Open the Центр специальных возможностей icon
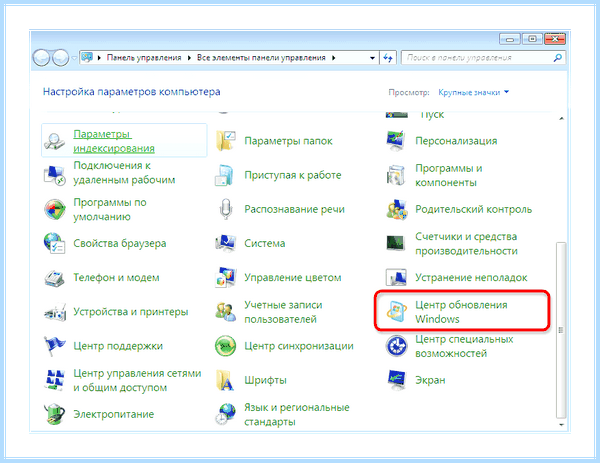This screenshot has height=463, width=600. 396,346
